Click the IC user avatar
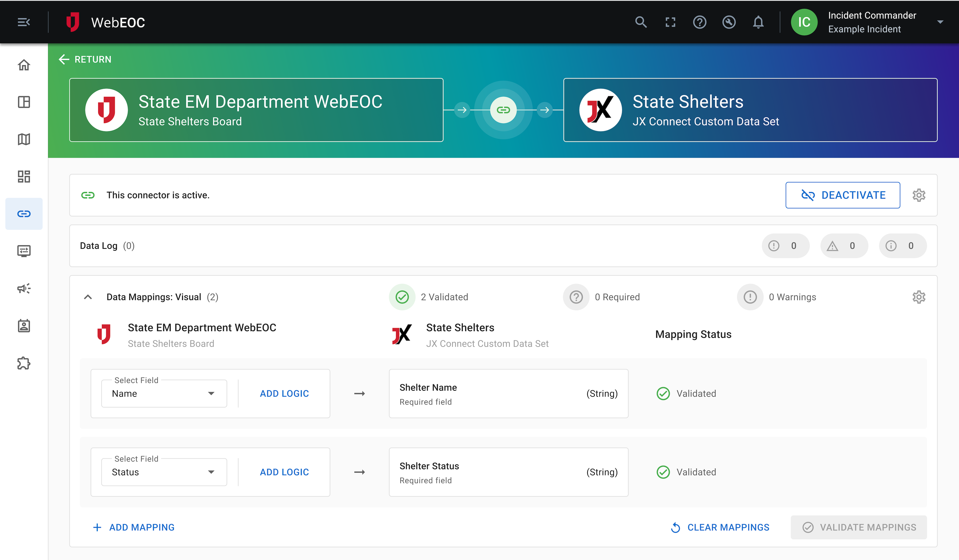Viewport: 959px width, 560px height. (804, 22)
